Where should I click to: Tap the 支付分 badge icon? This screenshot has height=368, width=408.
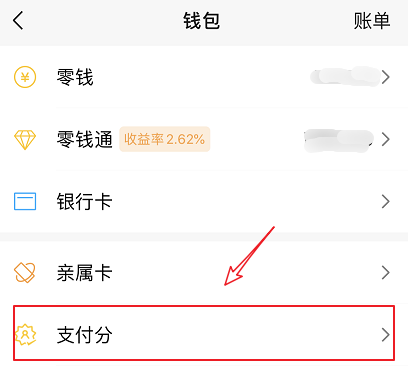click(x=25, y=334)
